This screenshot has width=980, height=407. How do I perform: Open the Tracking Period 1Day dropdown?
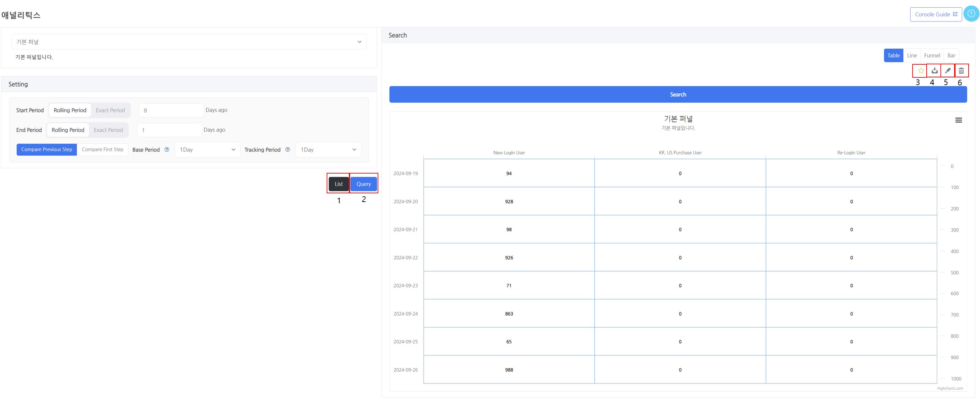tap(328, 150)
